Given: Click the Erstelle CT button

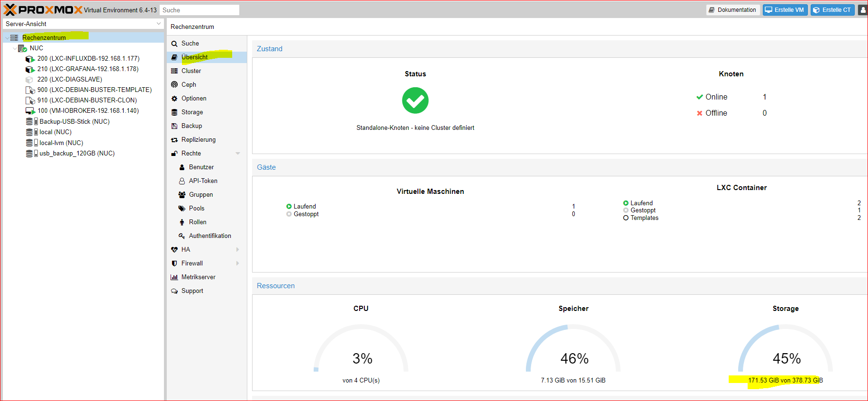Looking at the screenshot, I should (x=832, y=10).
